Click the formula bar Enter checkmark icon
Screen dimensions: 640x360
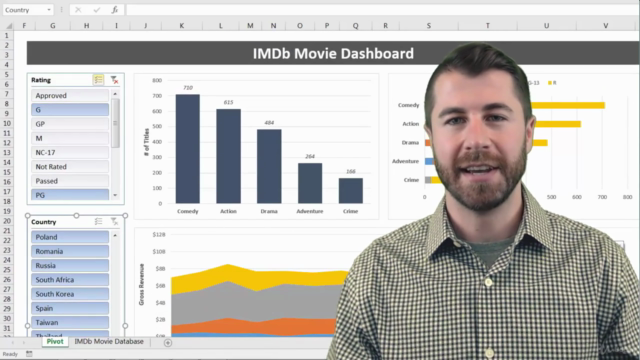[x=97, y=10]
